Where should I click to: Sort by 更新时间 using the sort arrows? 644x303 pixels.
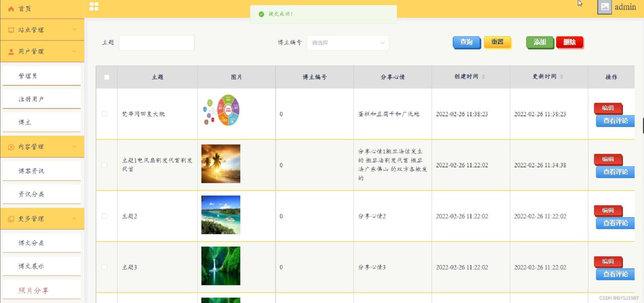tap(561, 76)
